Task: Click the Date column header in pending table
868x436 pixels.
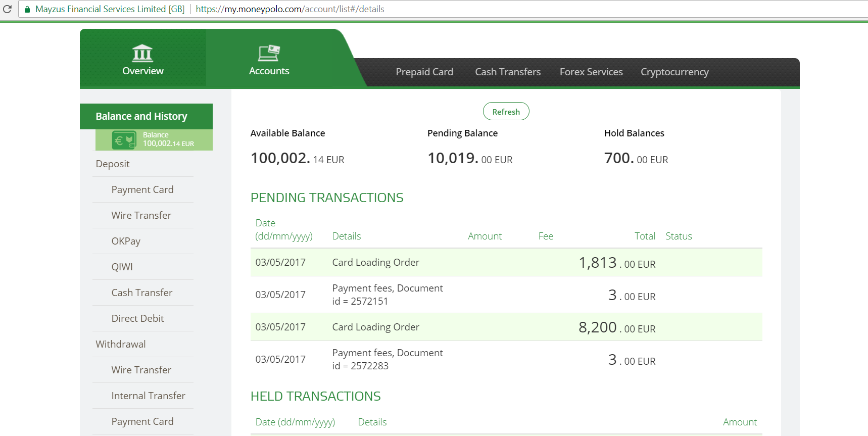Action: point(284,229)
